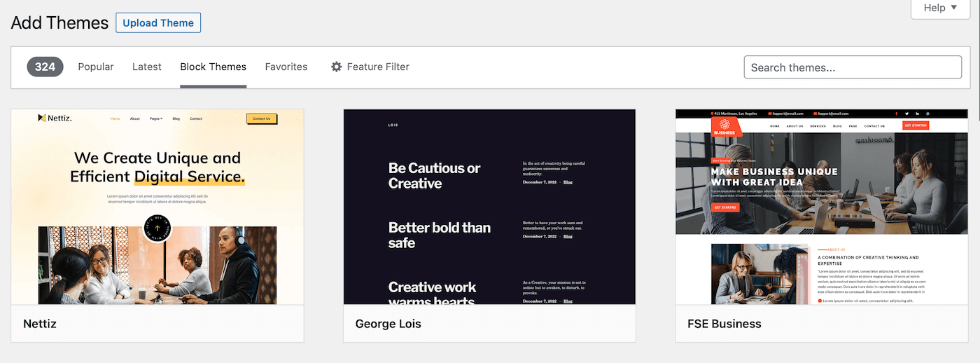The height and width of the screenshot is (363, 980).
Task: Click the Twitter icon in FSE Business preview
Action: 907,114
